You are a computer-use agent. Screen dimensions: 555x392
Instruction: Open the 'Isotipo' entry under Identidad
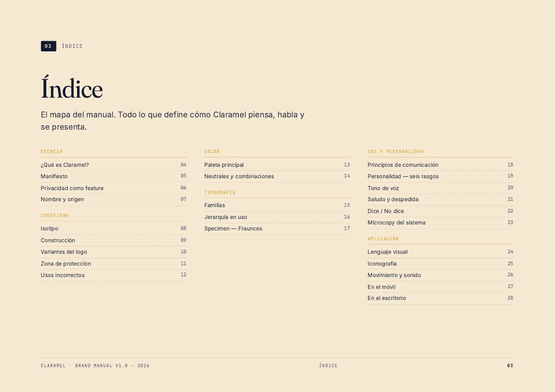49,228
